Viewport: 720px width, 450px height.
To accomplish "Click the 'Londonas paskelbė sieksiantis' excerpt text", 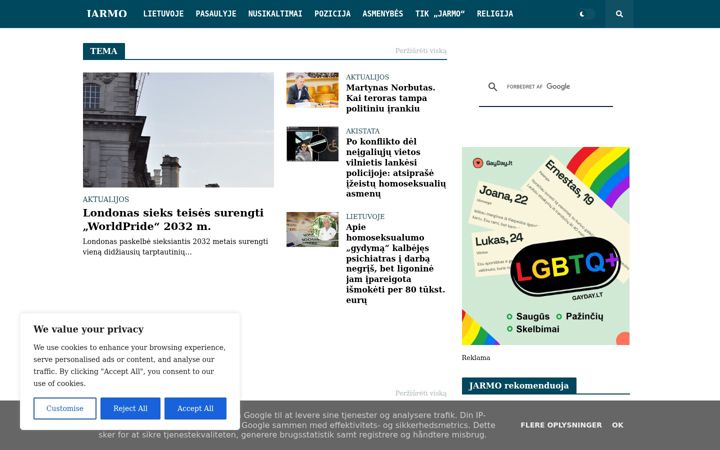I will [x=175, y=247].
